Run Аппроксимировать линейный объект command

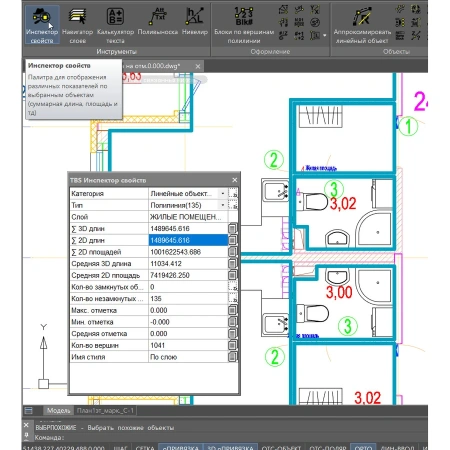362,25
